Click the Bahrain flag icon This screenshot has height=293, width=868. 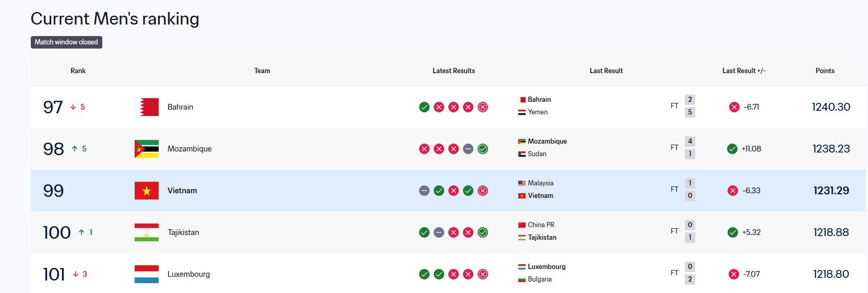pos(147,107)
